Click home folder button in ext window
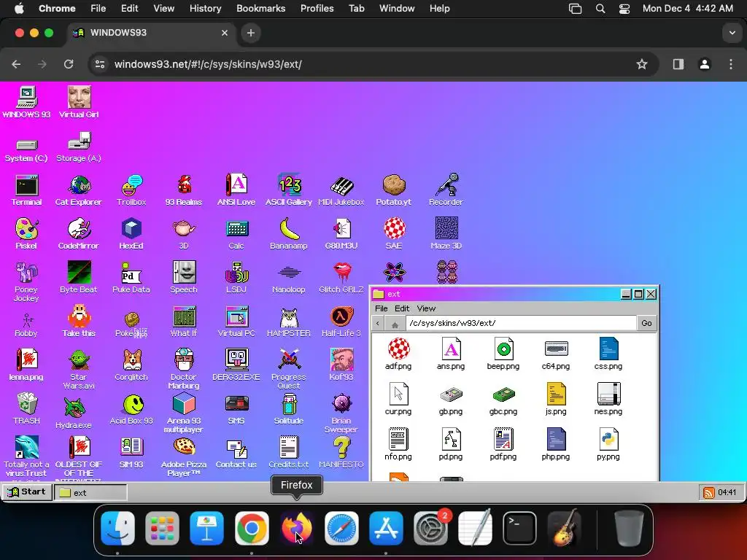The width and height of the screenshot is (747, 560). [x=395, y=323]
